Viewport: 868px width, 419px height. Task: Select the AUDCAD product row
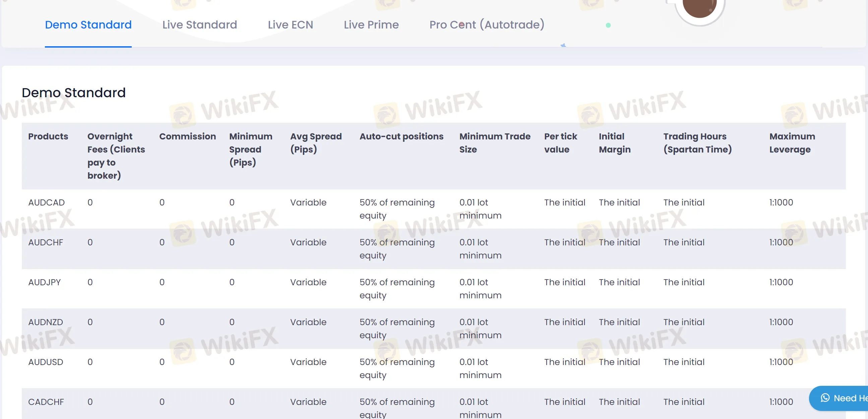[47, 202]
